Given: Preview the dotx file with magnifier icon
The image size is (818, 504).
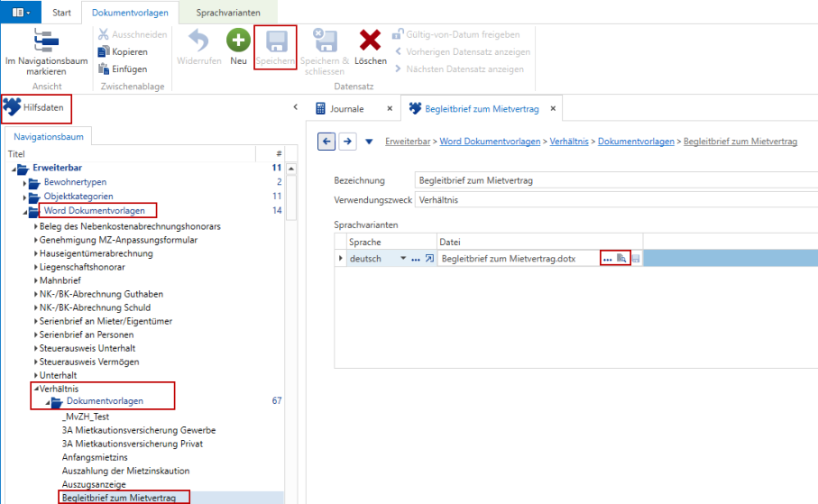Looking at the screenshot, I should click(x=621, y=258).
